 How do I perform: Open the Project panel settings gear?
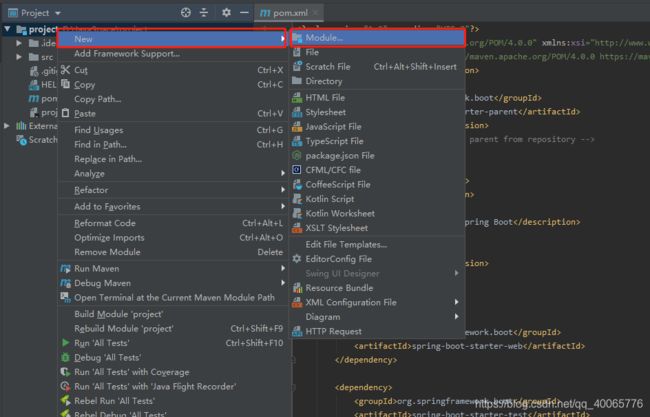[226, 12]
